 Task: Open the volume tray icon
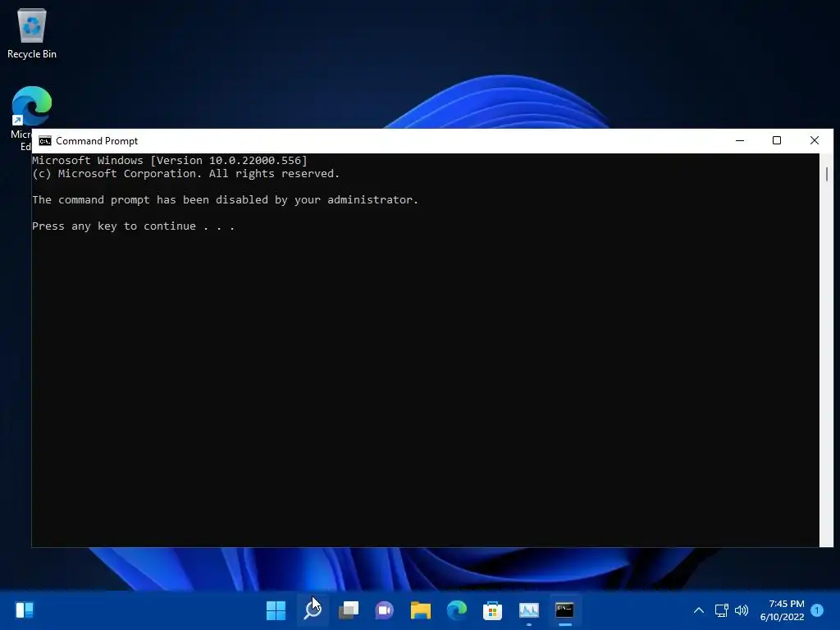[742, 610]
